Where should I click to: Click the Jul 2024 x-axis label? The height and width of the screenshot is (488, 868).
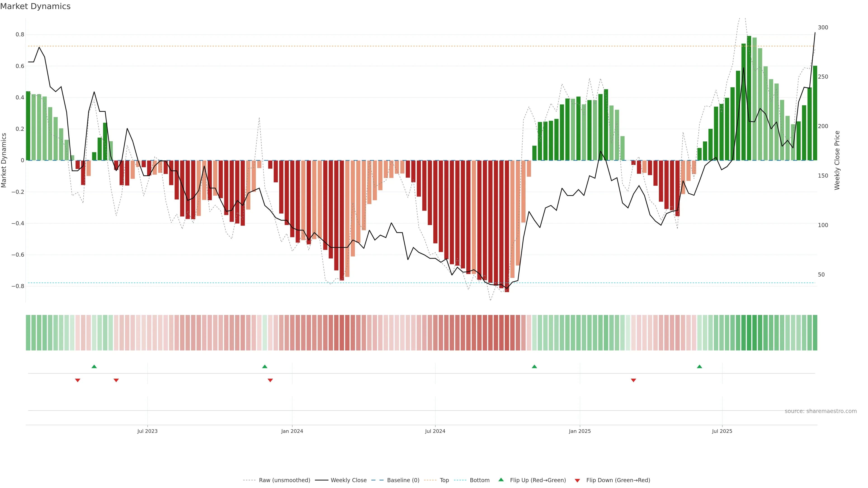tap(435, 431)
